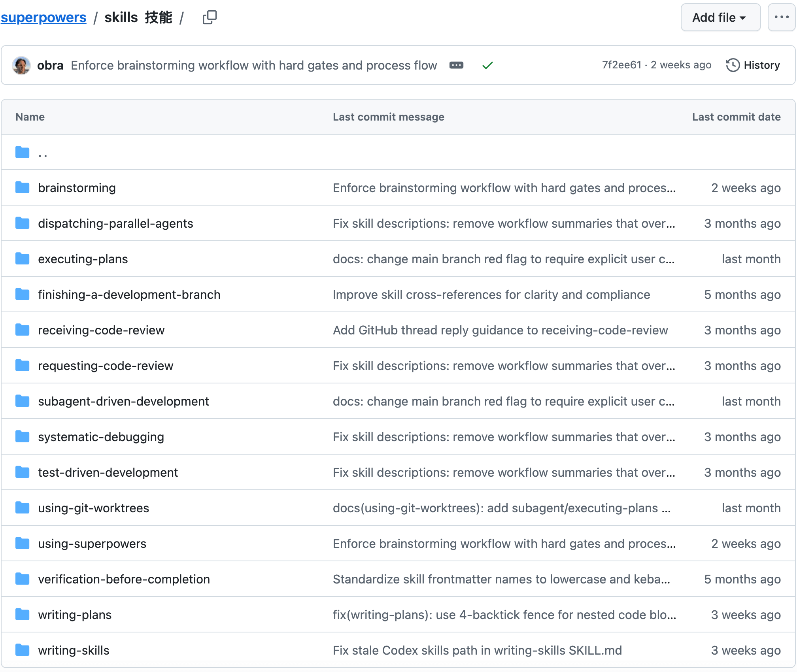Open commit hash 7f2ee61
The width and height of the screenshot is (797, 672).
tap(621, 65)
